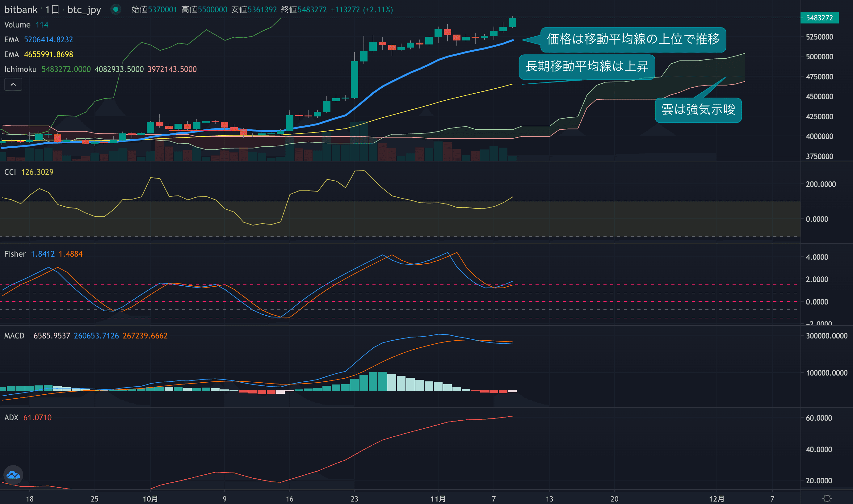Screen dimensions: 853x504
Task: Select the 価格は移動平均線の上位で推移 callout
Action: click(x=633, y=40)
